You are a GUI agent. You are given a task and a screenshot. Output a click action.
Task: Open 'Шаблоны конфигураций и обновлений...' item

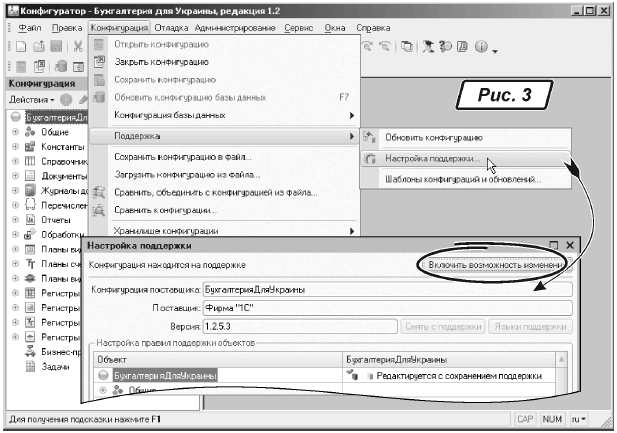point(463,180)
